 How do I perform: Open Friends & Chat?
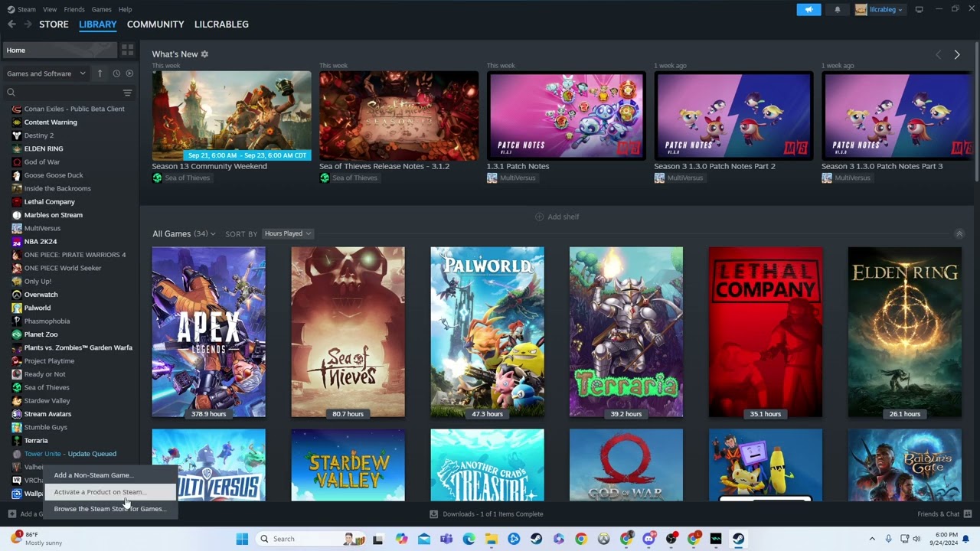pos(944,514)
